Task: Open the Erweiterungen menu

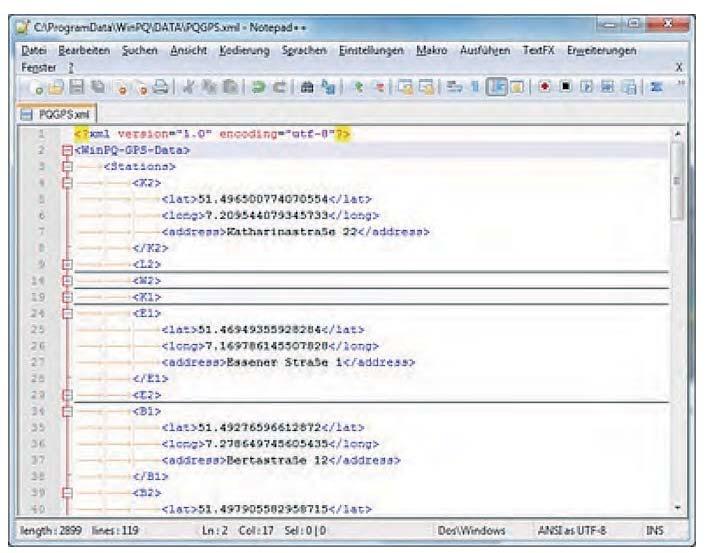Action: 601,50
